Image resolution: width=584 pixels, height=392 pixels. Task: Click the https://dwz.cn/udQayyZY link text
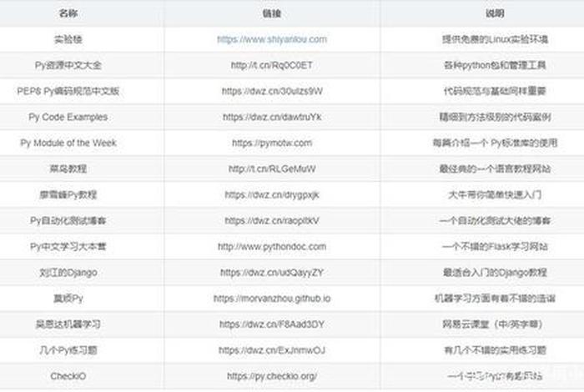[x=272, y=273]
